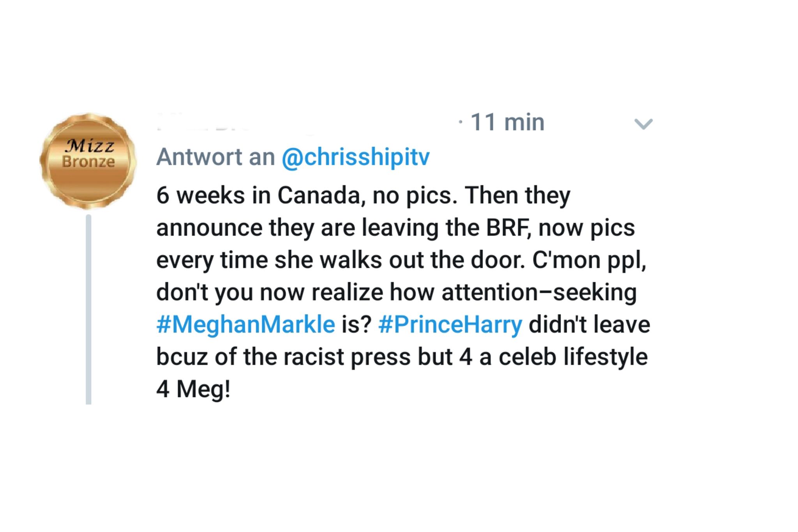Click the "11 min" timestamp
The height and width of the screenshot is (532, 798).
point(507,122)
